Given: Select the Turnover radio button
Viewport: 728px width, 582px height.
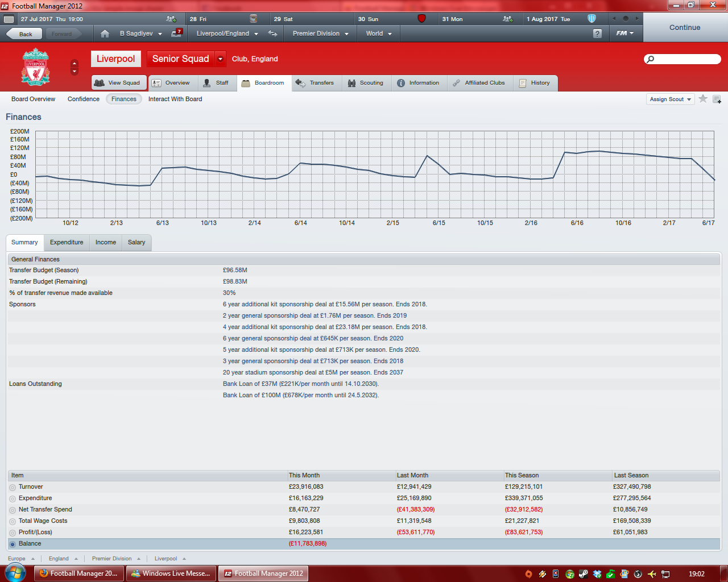Looking at the screenshot, I should coord(13,487).
